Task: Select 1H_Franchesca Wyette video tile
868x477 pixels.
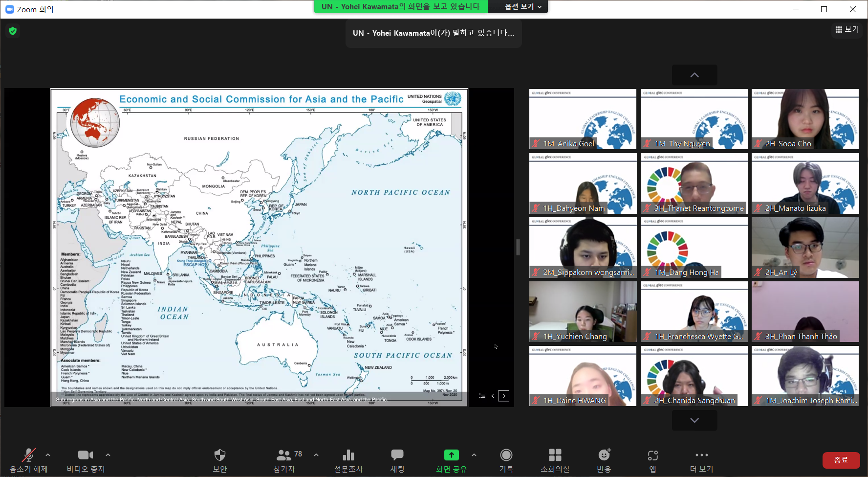Action: click(x=694, y=312)
